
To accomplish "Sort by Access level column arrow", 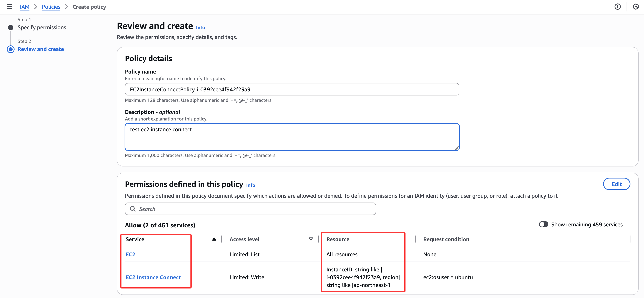I will [311, 239].
